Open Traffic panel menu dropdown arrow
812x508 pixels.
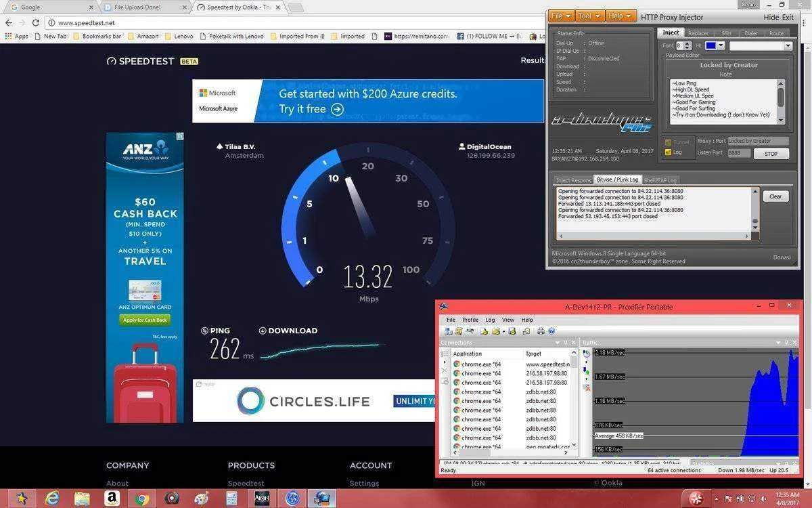[778, 342]
